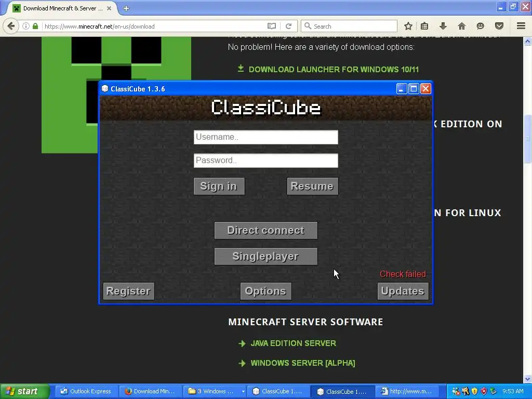Switch to Download Min... Firefox taskbar button
Image resolution: width=532 pixels, height=399 pixels.
coord(150,391)
